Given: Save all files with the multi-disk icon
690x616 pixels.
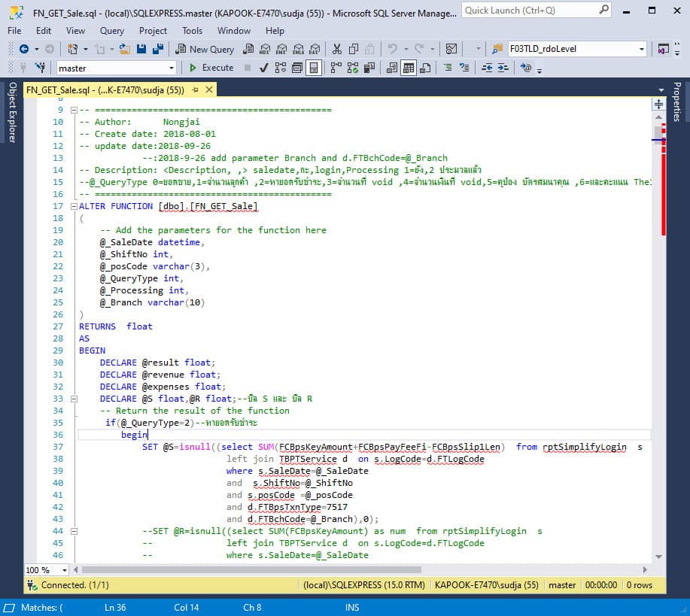Looking at the screenshot, I should point(157,50).
